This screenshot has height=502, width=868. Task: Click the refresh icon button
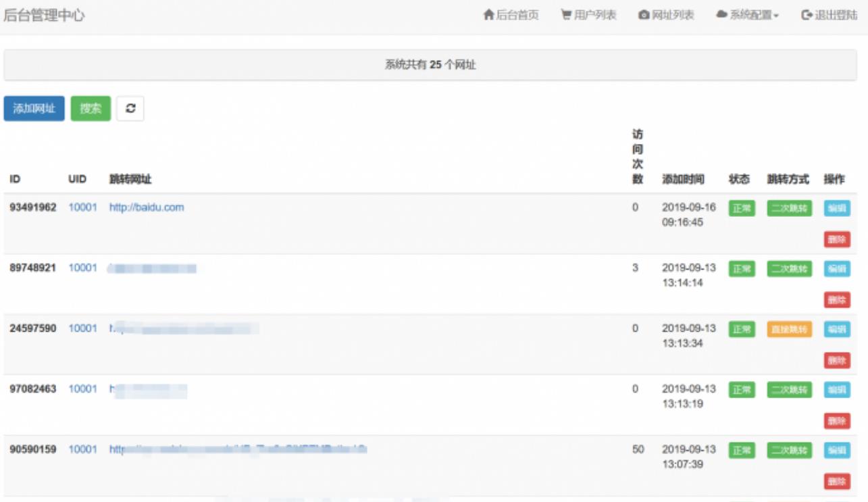(x=130, y=108)
